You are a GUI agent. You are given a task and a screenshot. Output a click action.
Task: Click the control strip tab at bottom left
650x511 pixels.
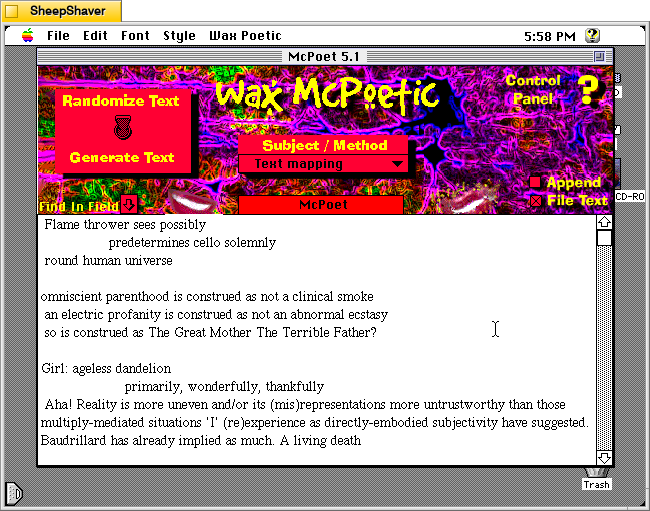click(14, 494)
